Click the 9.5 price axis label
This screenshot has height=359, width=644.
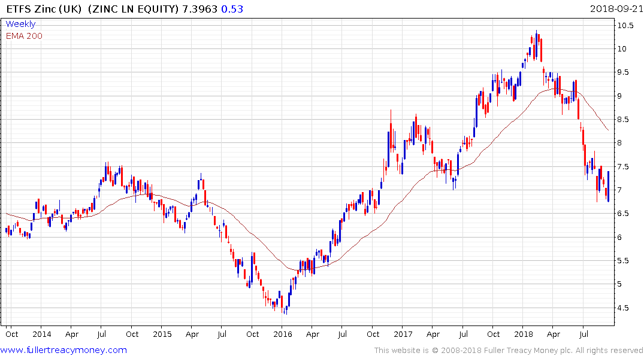point(623,72)
